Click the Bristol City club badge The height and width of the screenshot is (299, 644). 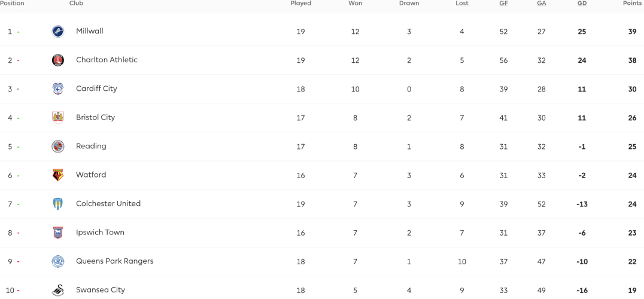tap(58, 118)
